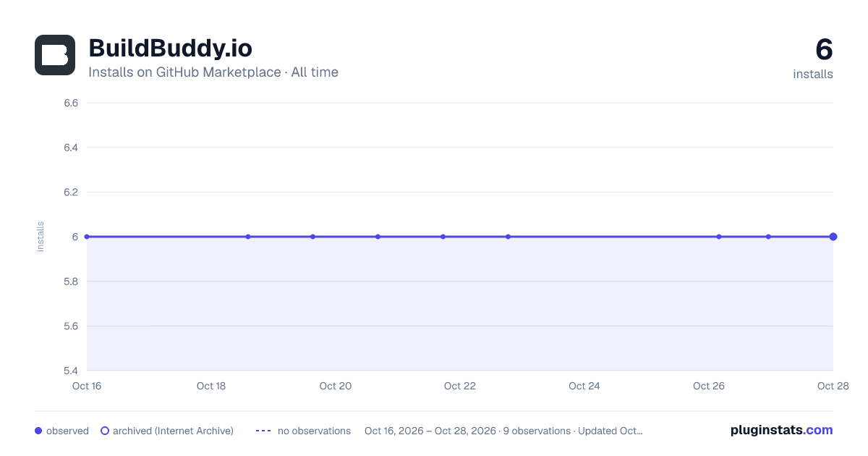Image resolution: width=868 pixels, height=456 pixels.
Task: Click the 5.8 y-axis label
Action: (x=71, y=282)
